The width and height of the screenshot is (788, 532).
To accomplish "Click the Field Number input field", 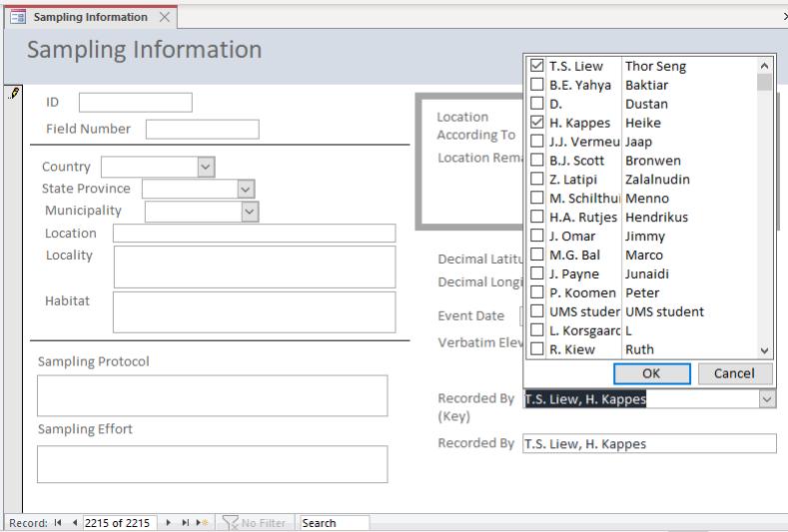I will click(203, 129).
